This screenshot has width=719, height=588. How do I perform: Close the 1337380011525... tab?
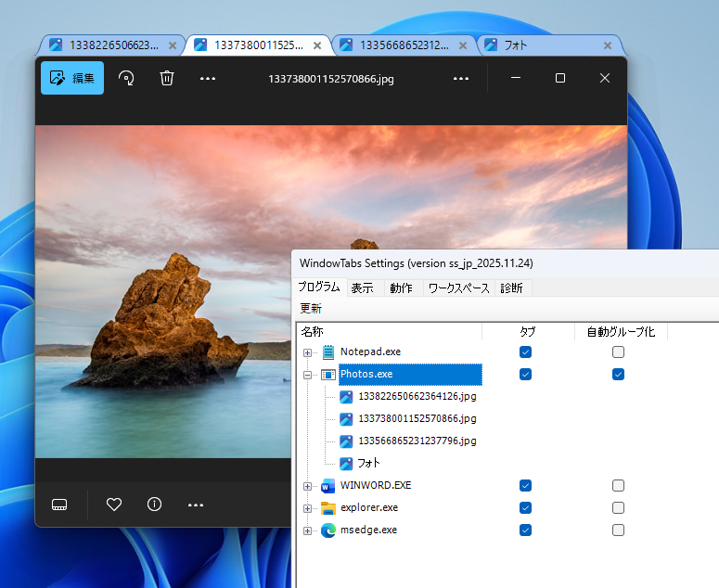(317, 45)
